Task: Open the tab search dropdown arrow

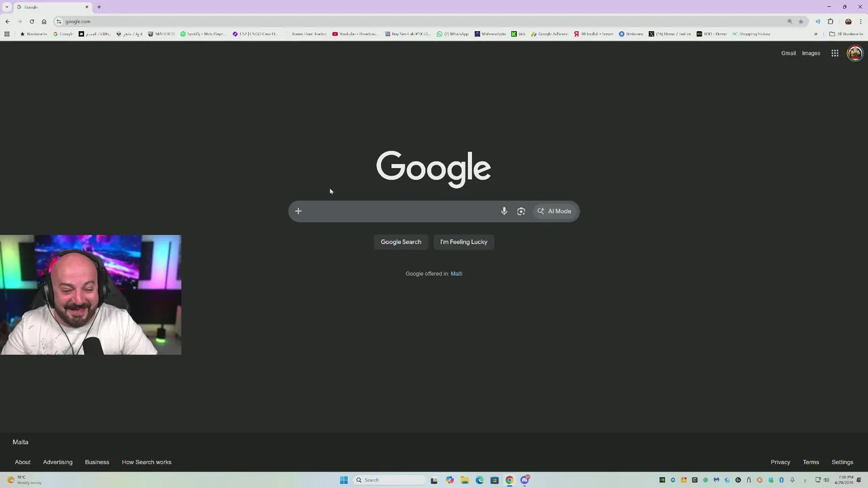Action: pyautogui.click(x=6, y=7)
